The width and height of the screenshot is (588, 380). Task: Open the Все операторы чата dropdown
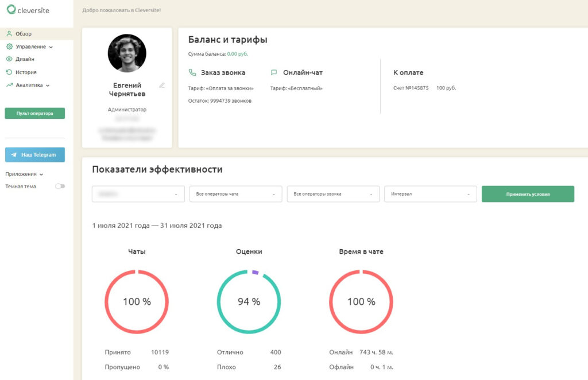point(235,194)
